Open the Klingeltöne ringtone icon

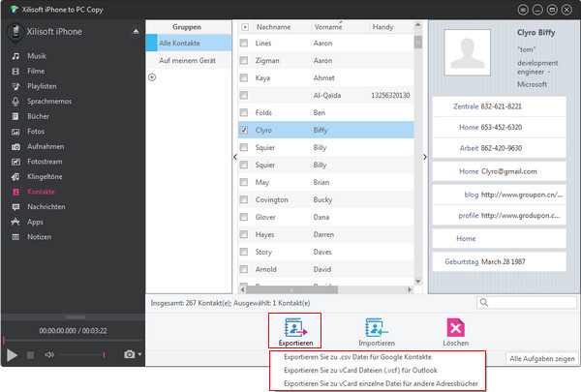[x=15, y=177]
